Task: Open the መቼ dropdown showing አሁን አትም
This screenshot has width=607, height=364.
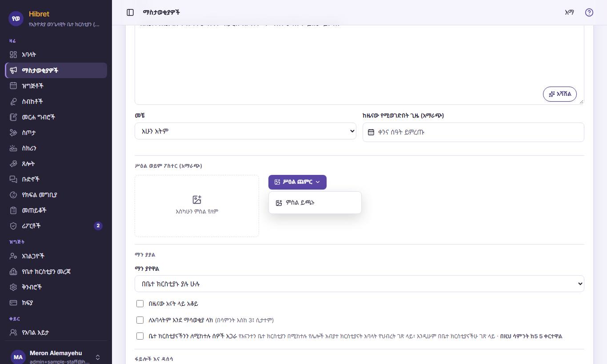Action: (x=245, y=131)
